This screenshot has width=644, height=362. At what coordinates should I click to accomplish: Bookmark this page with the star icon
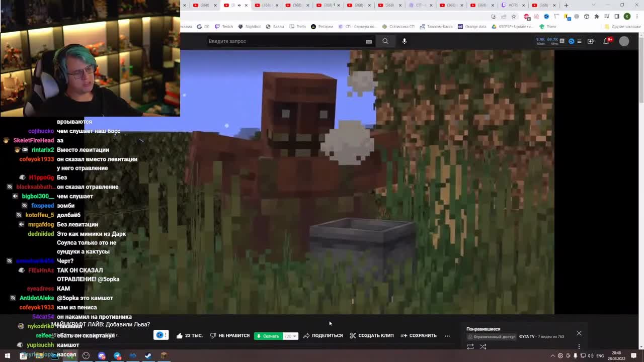(514, 16)
